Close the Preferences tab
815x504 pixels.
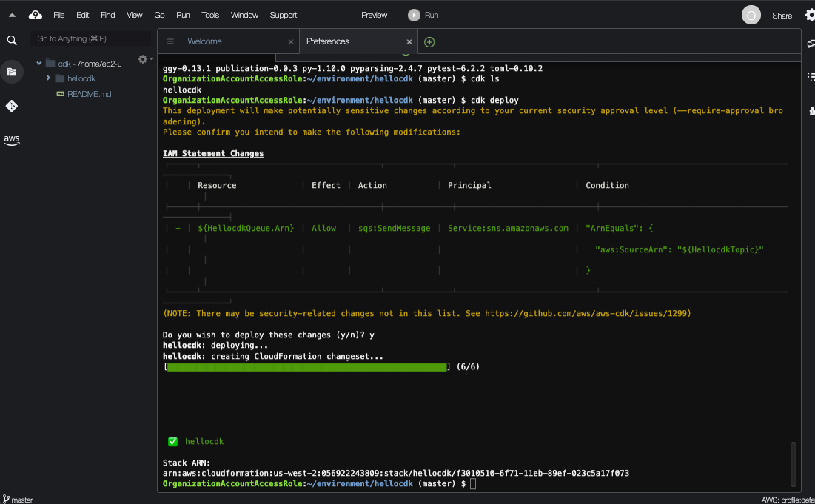click(x=409, y=41)
